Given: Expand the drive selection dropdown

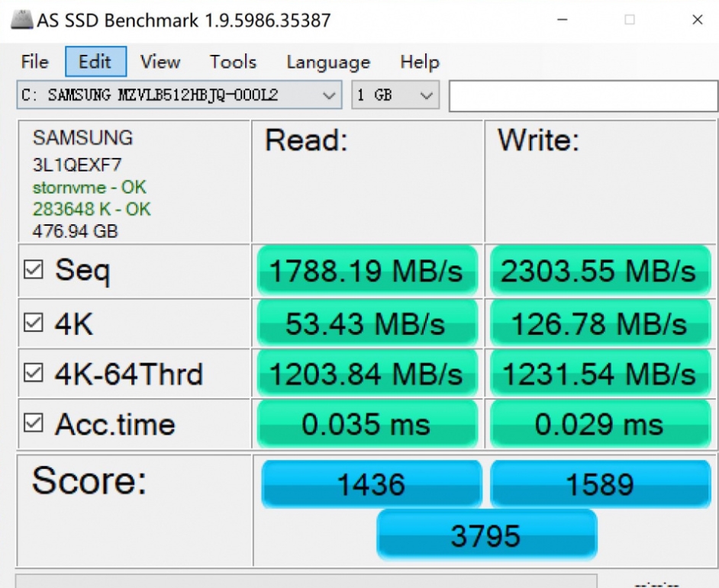Looking at the screenshot, I should 179,95.
